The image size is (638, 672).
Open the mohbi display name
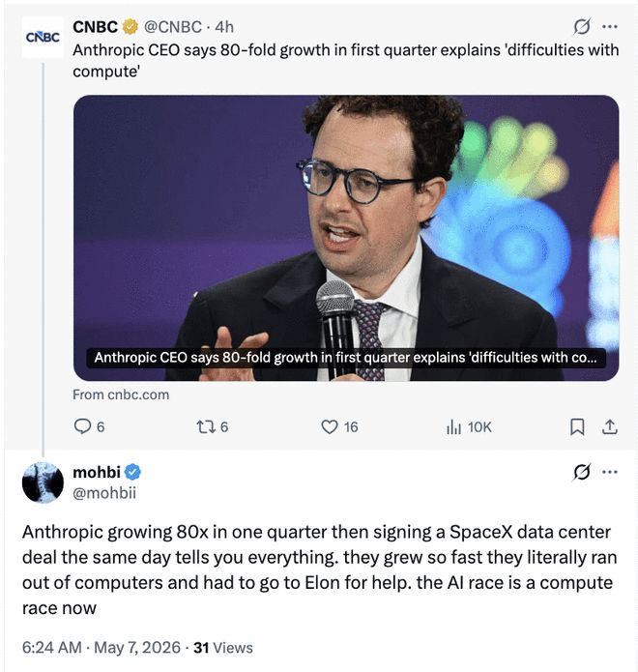click(97, 472)
